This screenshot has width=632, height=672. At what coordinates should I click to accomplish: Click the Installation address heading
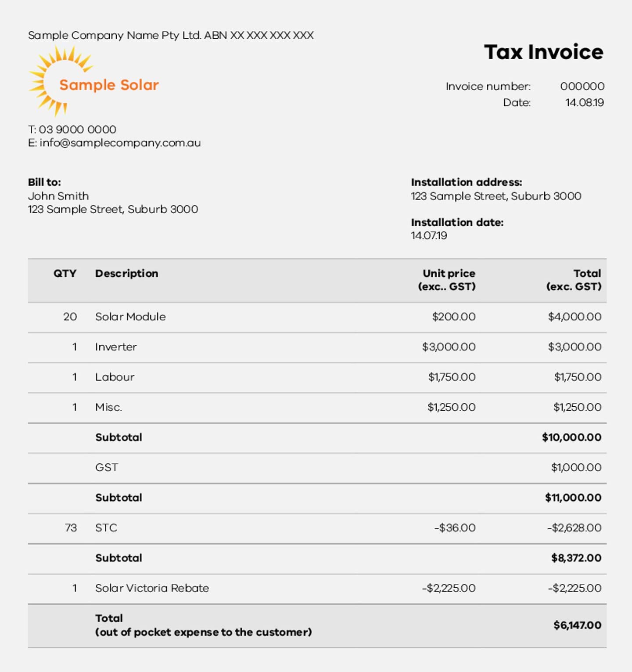click(x=466, y=182)
